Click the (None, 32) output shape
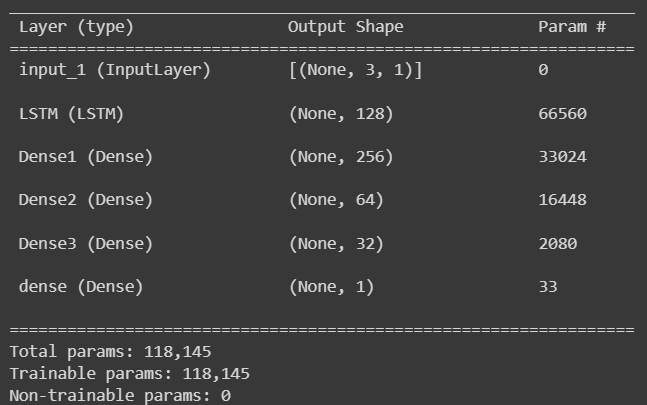647x405 pixels. pos(336,243)
